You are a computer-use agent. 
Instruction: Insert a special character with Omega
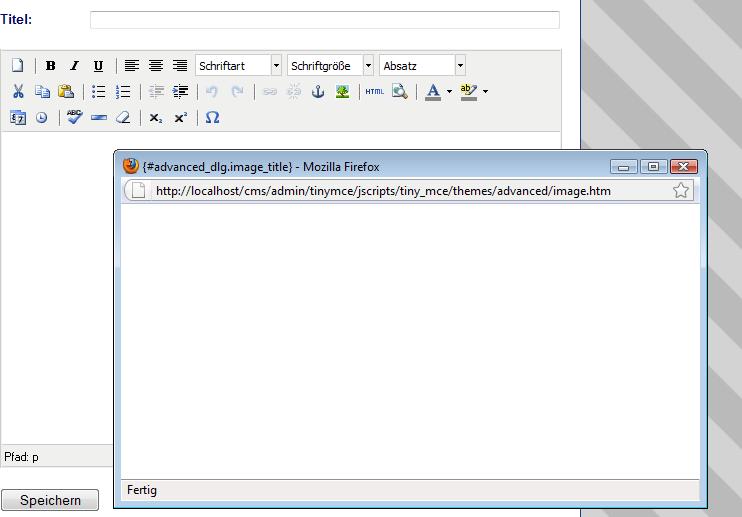tap(212, 118)
